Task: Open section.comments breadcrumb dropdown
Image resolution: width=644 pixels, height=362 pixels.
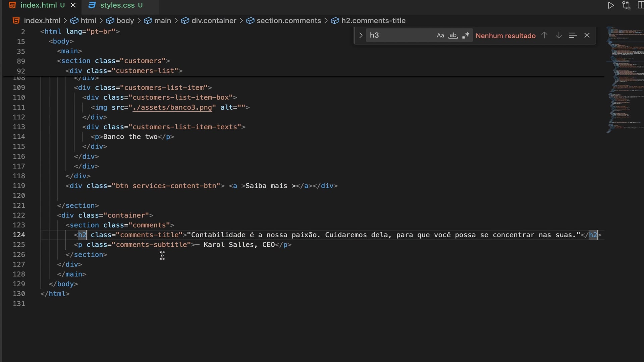Action: [x=288, y=21]
